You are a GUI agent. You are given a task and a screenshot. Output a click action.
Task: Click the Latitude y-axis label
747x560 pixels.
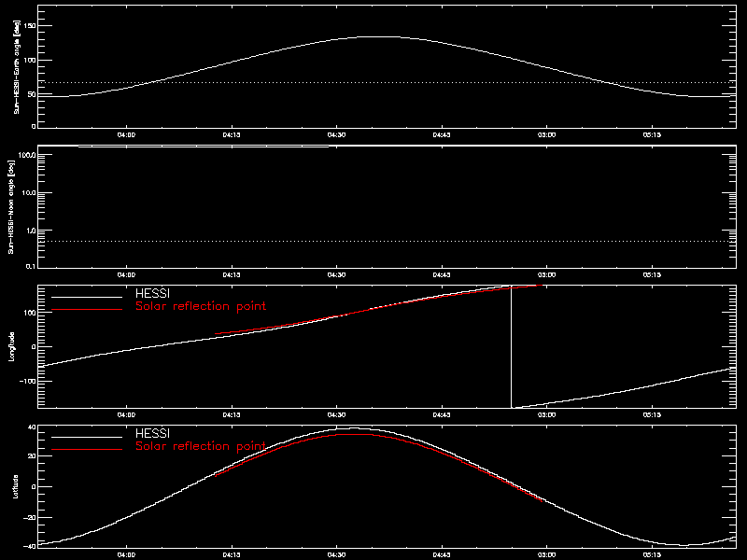pos(15,486)
